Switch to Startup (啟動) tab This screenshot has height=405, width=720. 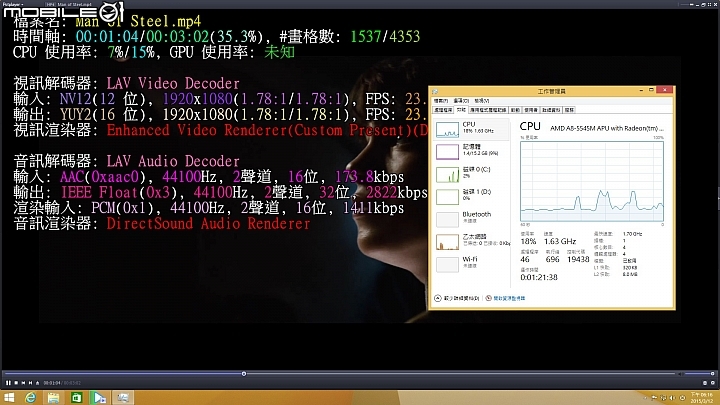coord(515,110)
